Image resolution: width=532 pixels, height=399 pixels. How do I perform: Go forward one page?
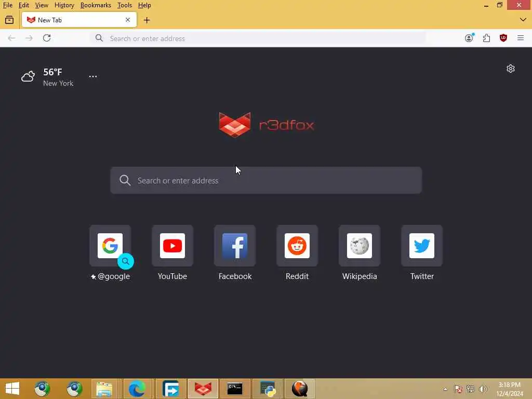click(29, 38)
